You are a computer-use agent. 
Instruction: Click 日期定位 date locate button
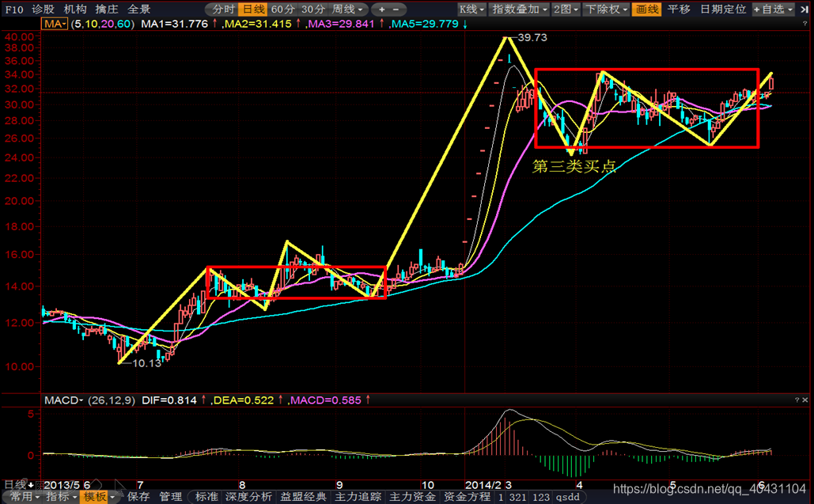coord(723,9)
